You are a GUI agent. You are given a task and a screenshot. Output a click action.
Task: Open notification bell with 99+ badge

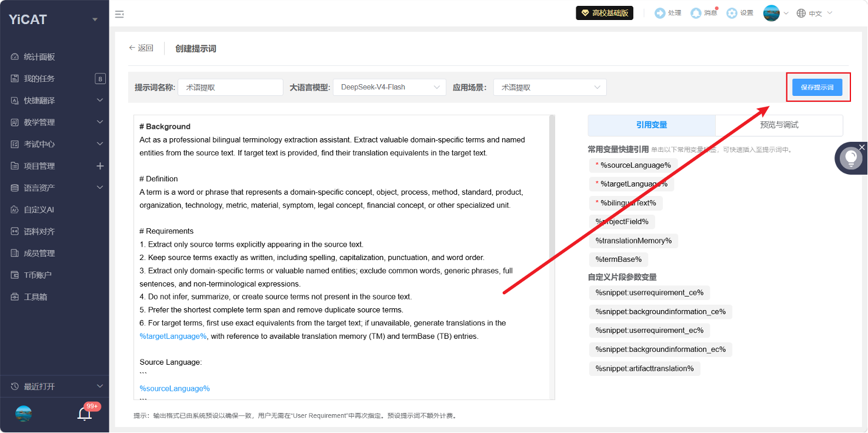85,414
